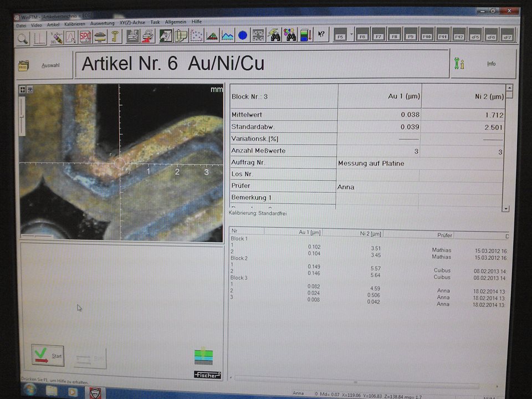
Task: Click the first printer icon
Action: coord(132,36)
